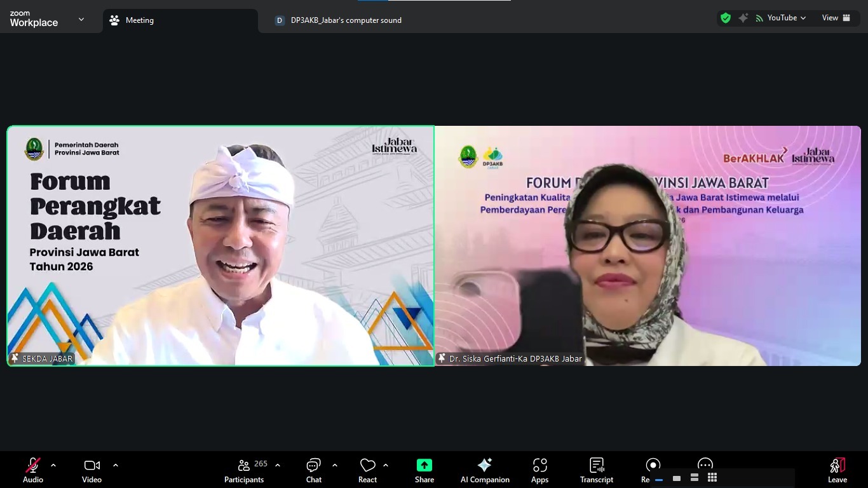Expand the arrow next to Participants

coord(278,465)
